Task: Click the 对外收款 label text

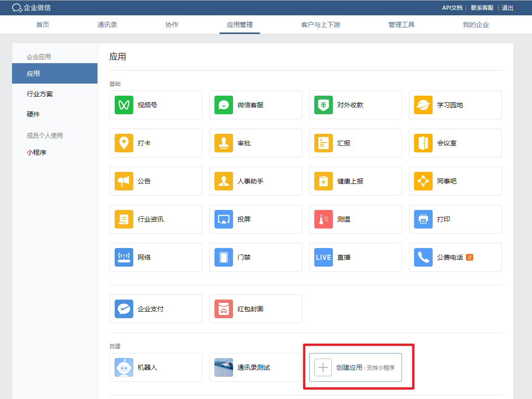Action: (350, 105)
